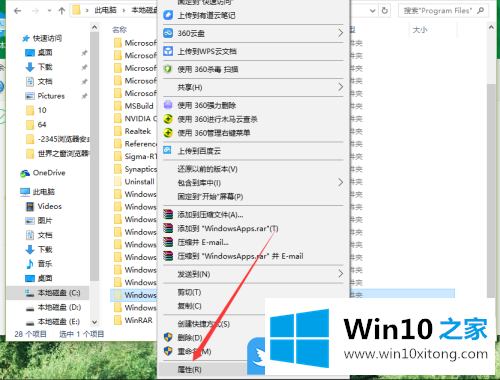Viewport: 500px width, 380px height.
Task: Click 上传到百度云 icon
Action: (168, 150)
